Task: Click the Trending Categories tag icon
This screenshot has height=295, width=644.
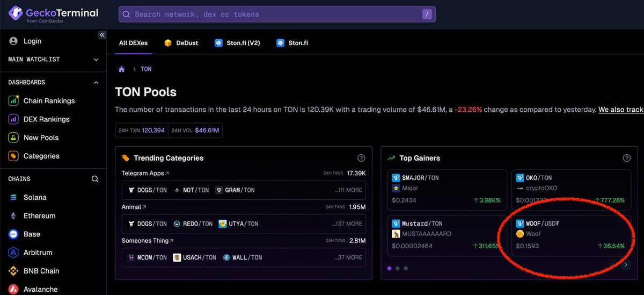Action: (x=126, y=158)
